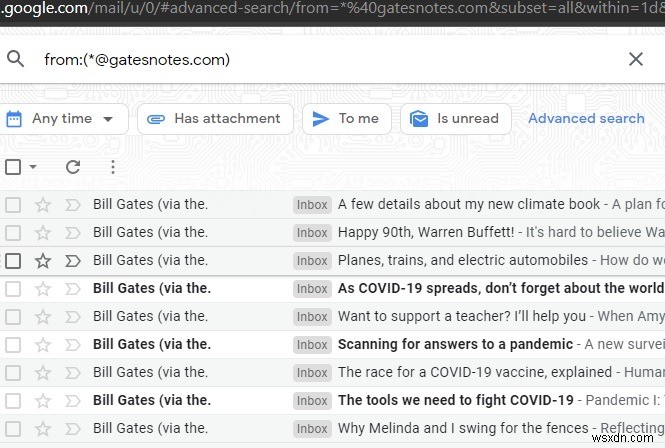Check the box for climate book email
Image resolution: width=665 pixels, height=448 pixels.
point(13,205)
